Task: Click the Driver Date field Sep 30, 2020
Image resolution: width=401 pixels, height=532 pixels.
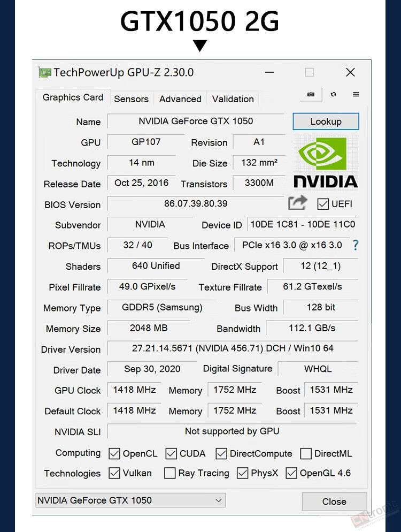Action: [152, 369]
